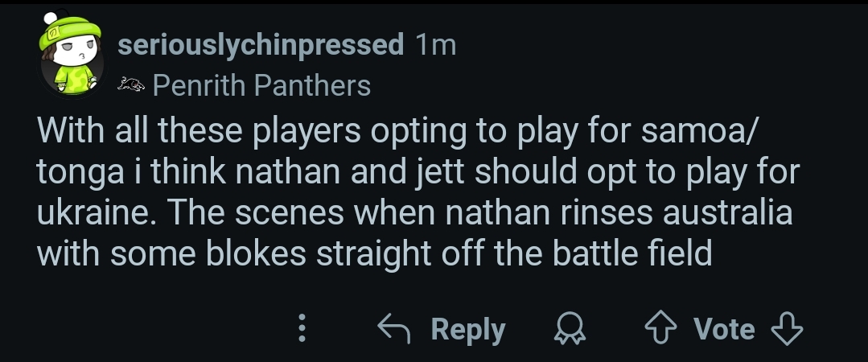Viewport: 868px width, 362px height.
Task: Give an award using the ribbon icon
Action: pos(570,329)
